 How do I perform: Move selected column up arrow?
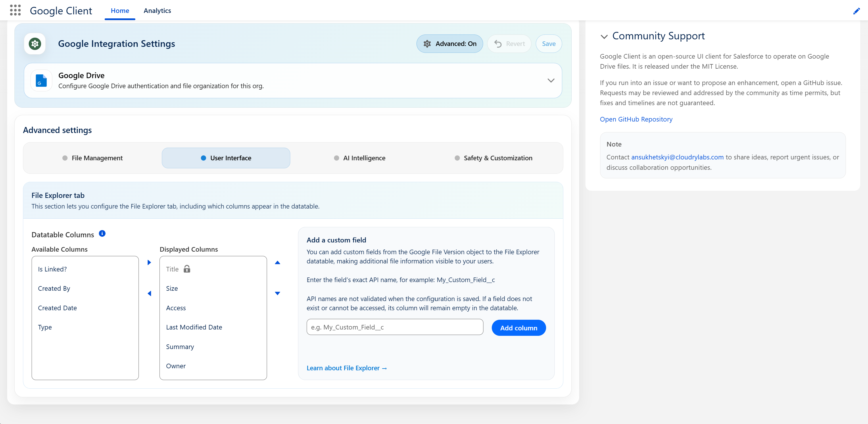click(277, 263)
